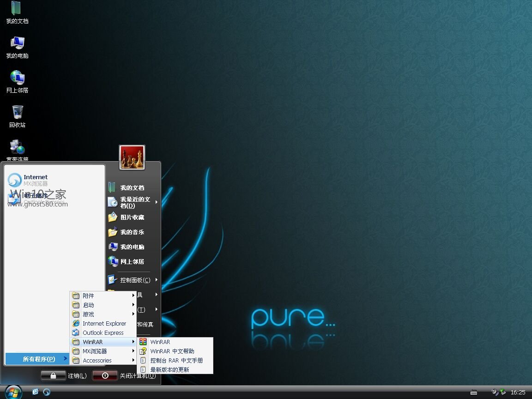Open 控制面板 from the Start menu
Screen dimensions: 532x399
click(x=135, y=280)
